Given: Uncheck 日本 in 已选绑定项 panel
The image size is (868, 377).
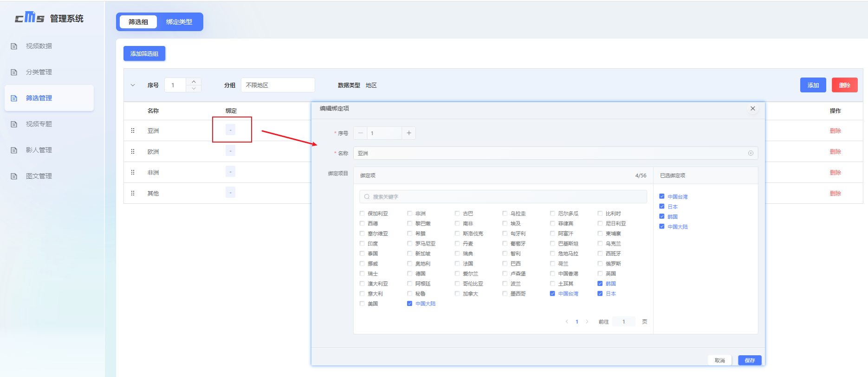Looking at the screenshot, I should click(x=662, y=207).
